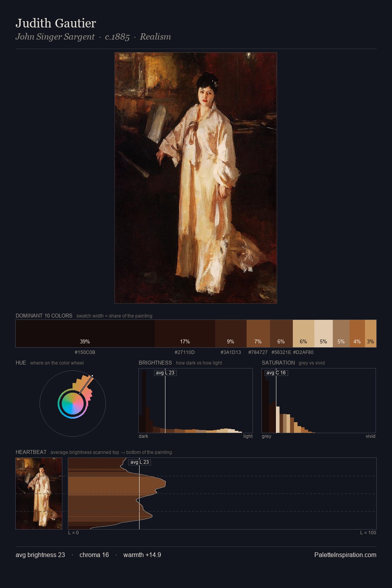Viewport: 392px width, 588px height.
Task: Click the hue color wheel
Action: point(73,403)
